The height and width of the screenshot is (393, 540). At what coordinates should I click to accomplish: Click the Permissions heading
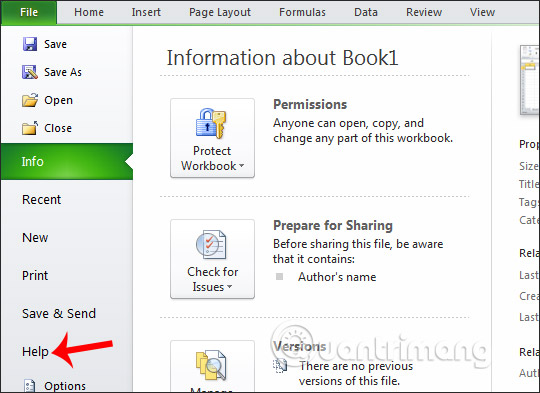310,104
